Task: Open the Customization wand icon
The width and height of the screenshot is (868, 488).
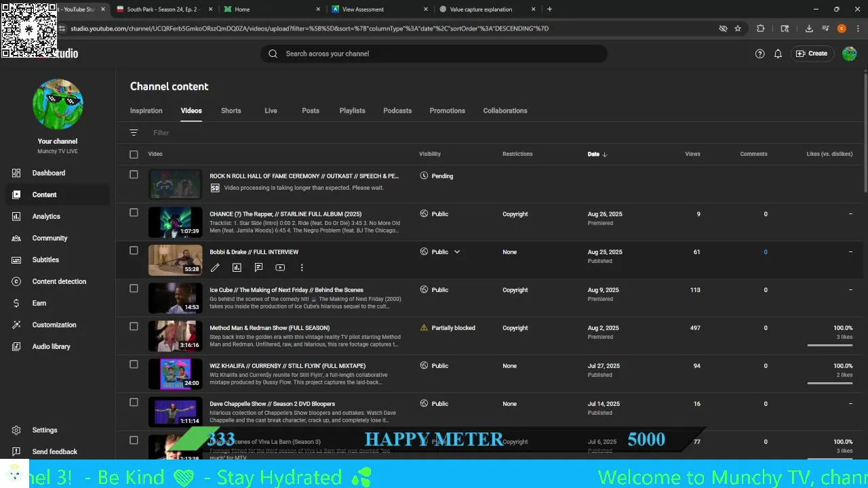Action: pyautogui.click(x=17, y=325)
